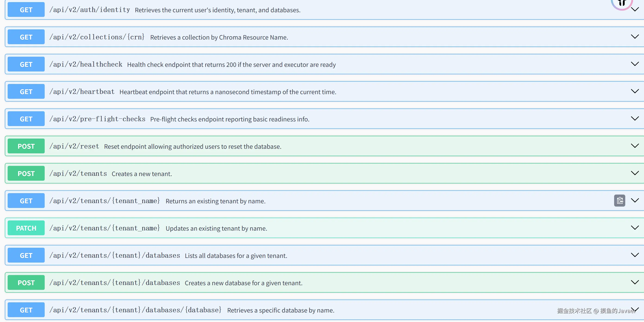This screenshot has height=322, width=644.
Task: Select 'Lists all databases for a given tenant' row
Action: tap(236, 256)
